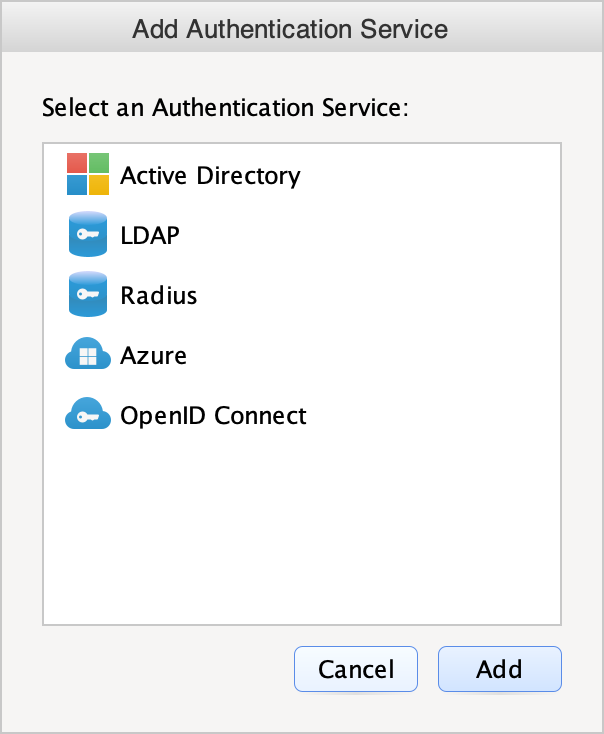604x734 pixels.
Task: Select the Active Directory label
Action: [x=210, y=176]
